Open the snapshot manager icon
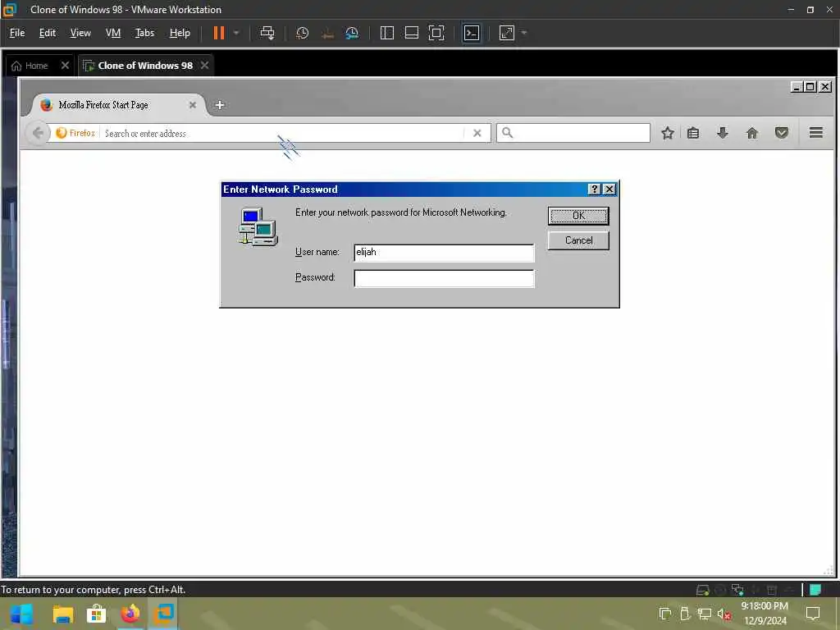840x630 pixels. coord(352,33)
